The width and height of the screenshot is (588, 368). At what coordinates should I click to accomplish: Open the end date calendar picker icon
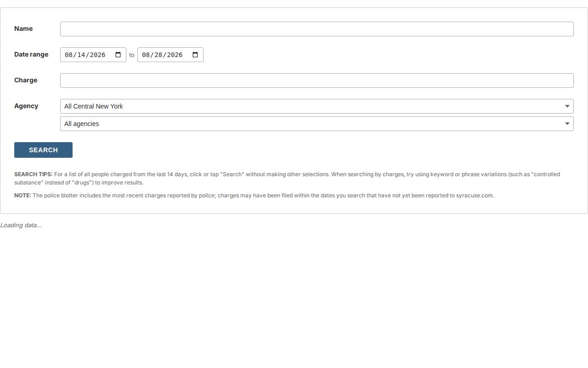[x=195, y=55]
